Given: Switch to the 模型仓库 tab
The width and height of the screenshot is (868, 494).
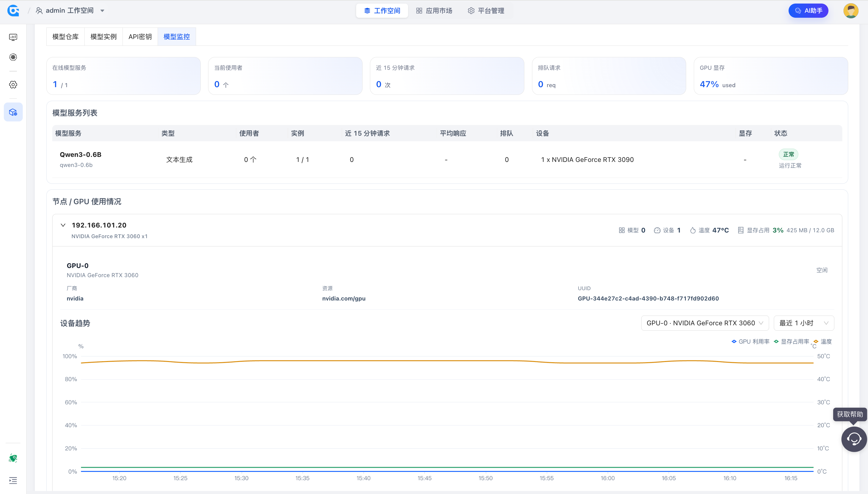Looking at the screenshot, I should tap(66, 37).
